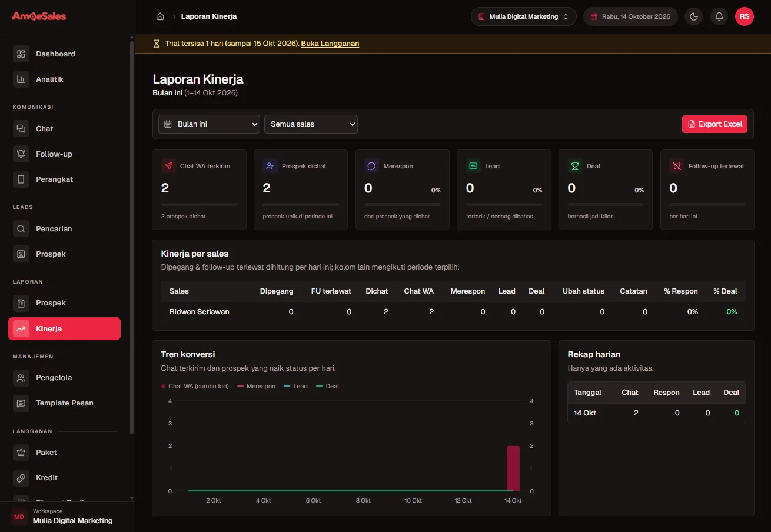The image size is (771, 532).
Task: Toggle the Lead legend item
Action: pos(295,387)
